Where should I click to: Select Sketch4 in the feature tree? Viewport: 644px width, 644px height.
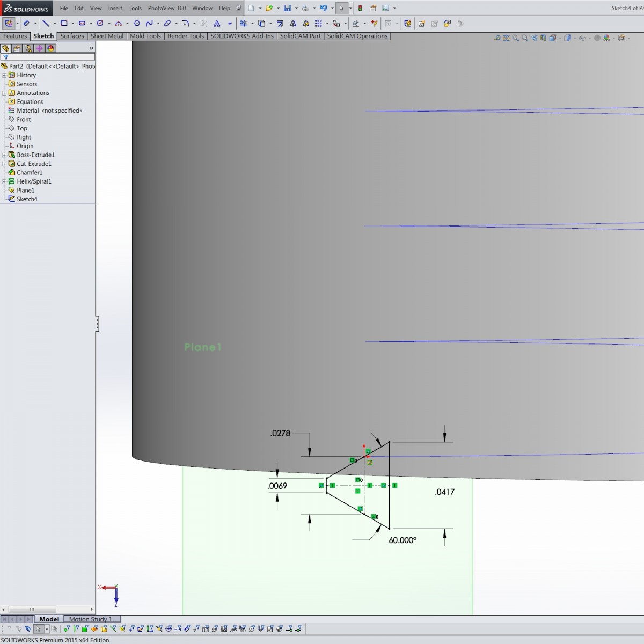27,199
